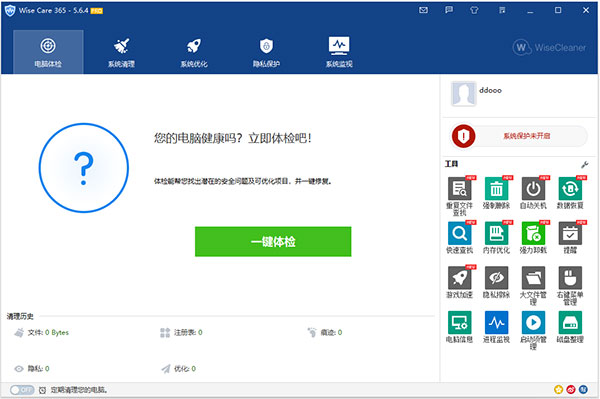Open the 自动关机 auto shutdown tool
The height and width of the screenshot is (399, 600).
tap(533, 189)
